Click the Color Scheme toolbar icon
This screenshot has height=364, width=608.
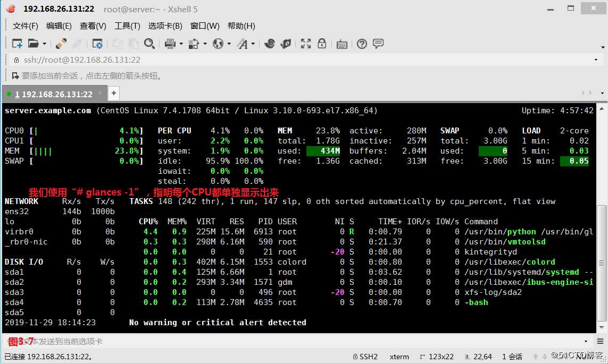(194, 44)
